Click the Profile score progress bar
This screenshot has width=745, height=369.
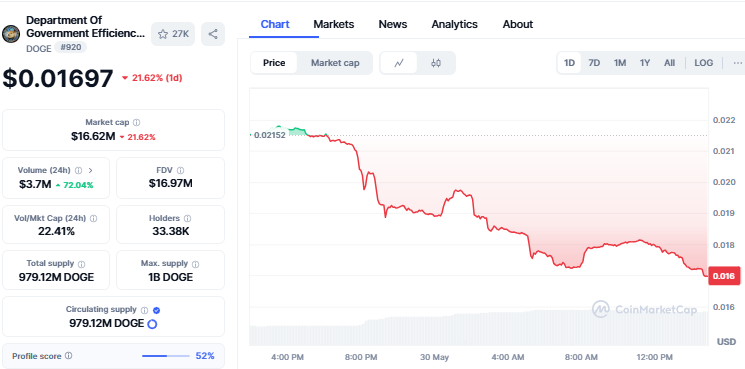click(x=166, y=356)
